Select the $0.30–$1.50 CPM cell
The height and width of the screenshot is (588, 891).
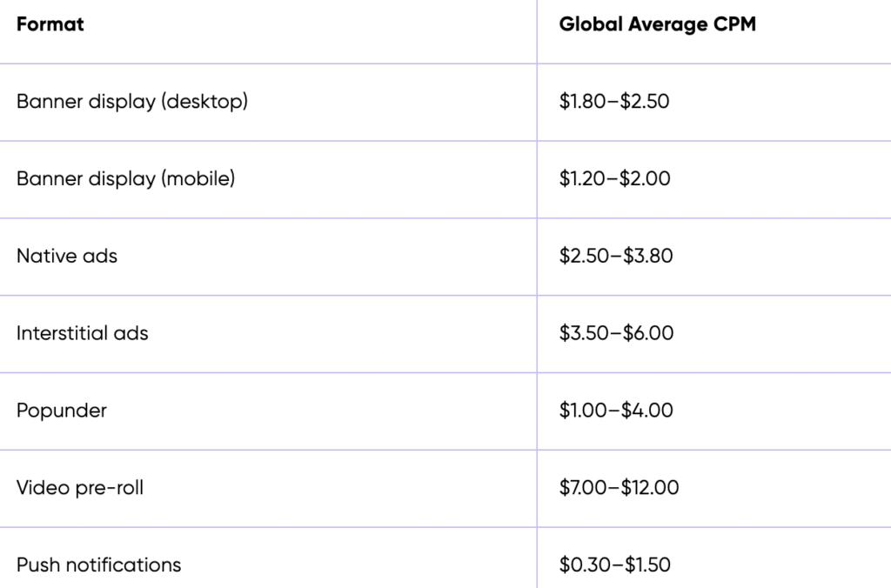(614, 565)
